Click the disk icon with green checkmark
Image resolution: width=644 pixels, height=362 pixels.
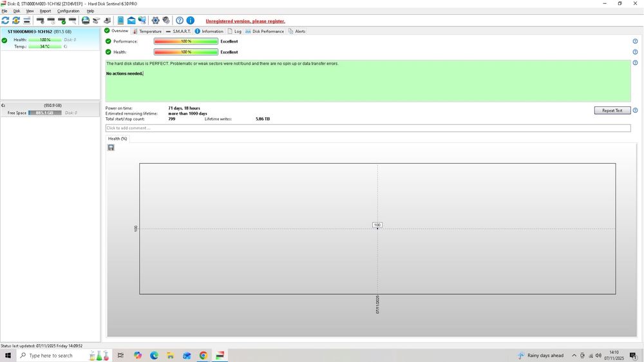click(x=62, y=20)
